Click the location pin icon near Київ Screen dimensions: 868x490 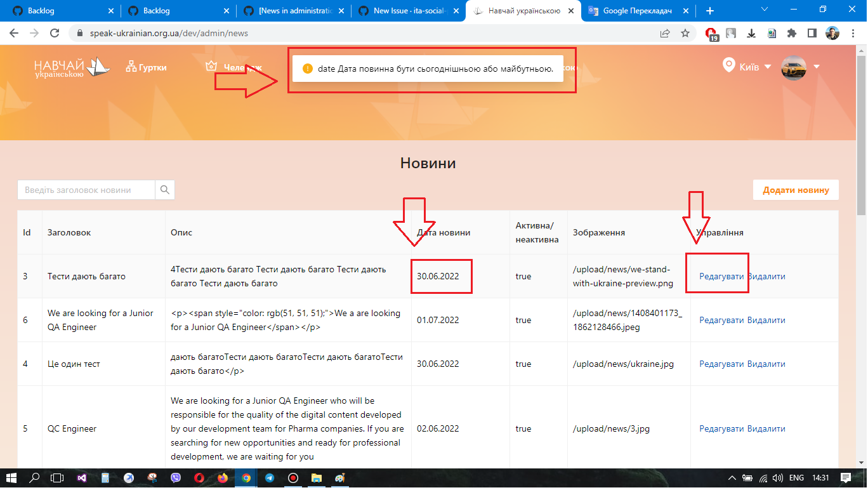[x=728, y=65]
